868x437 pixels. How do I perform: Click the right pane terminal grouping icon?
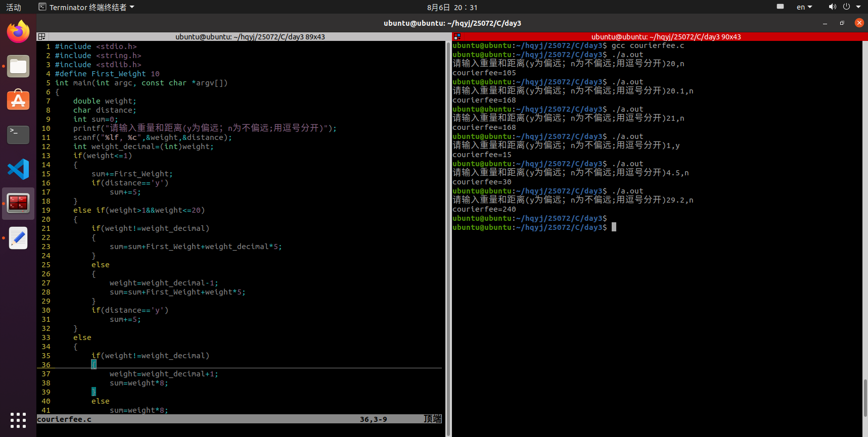[457, 36]
